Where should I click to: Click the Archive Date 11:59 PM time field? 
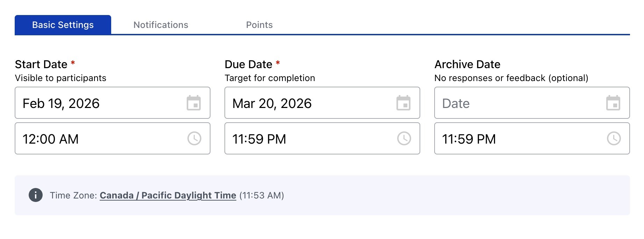click(517, 139)
